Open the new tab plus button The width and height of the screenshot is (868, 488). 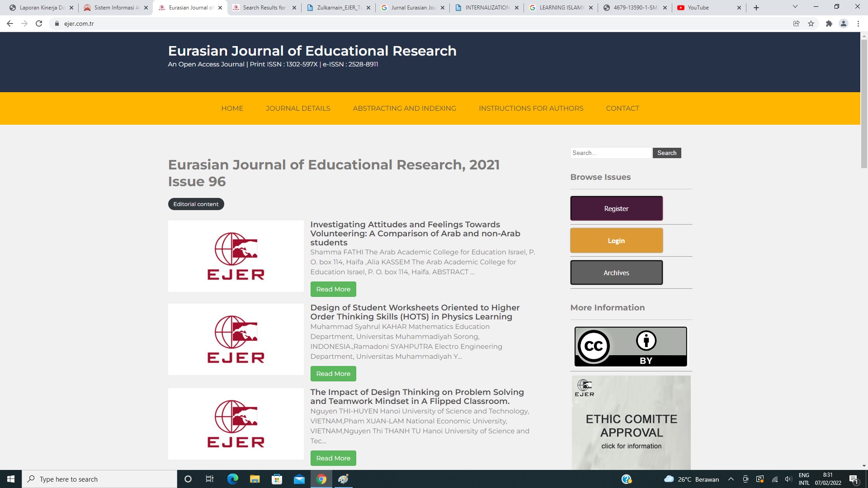click(756, 8)
